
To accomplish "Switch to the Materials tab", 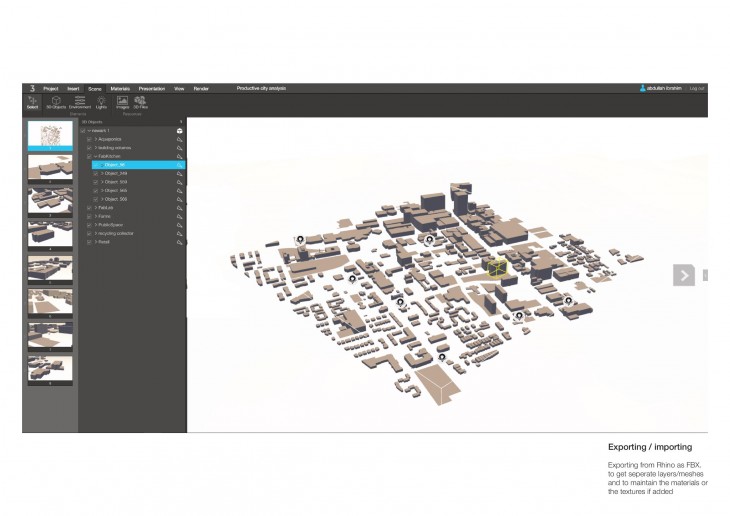I will tap(120, 89).
